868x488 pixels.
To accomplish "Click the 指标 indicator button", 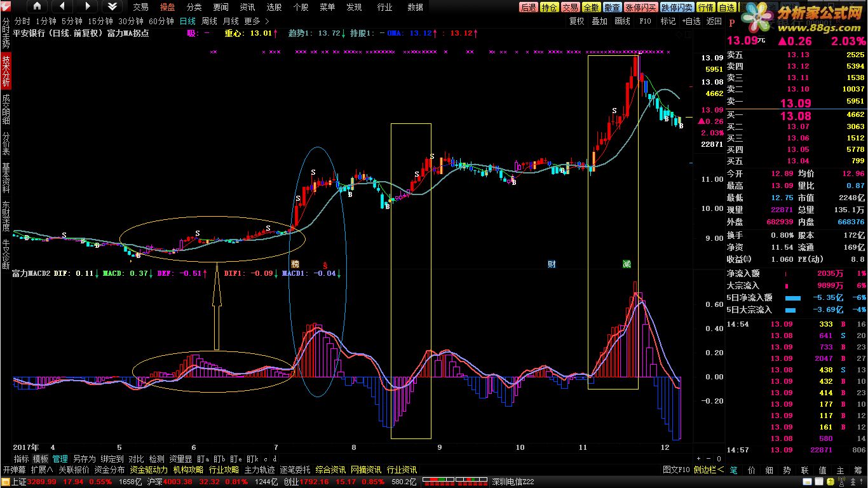I will point(21,459).
